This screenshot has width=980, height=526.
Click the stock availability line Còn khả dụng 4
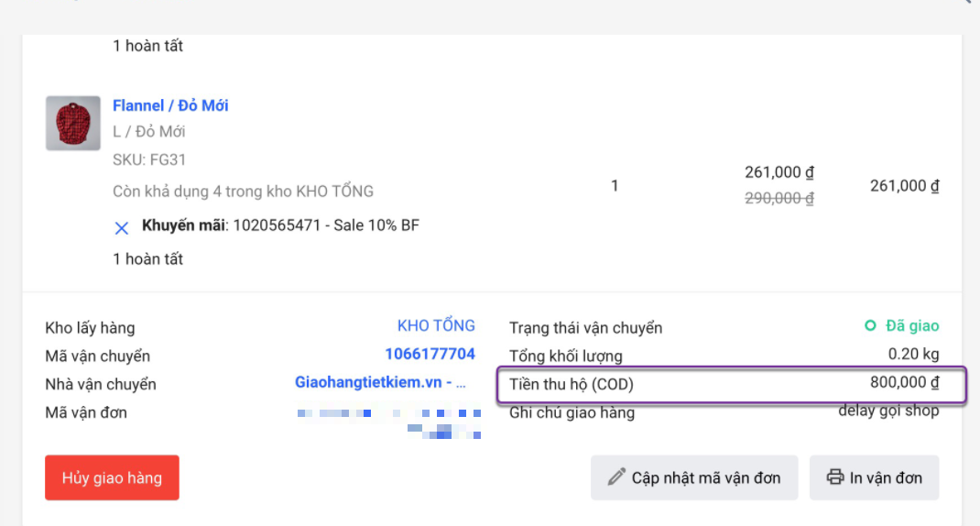pyautogui.click(x=243, y=192)
